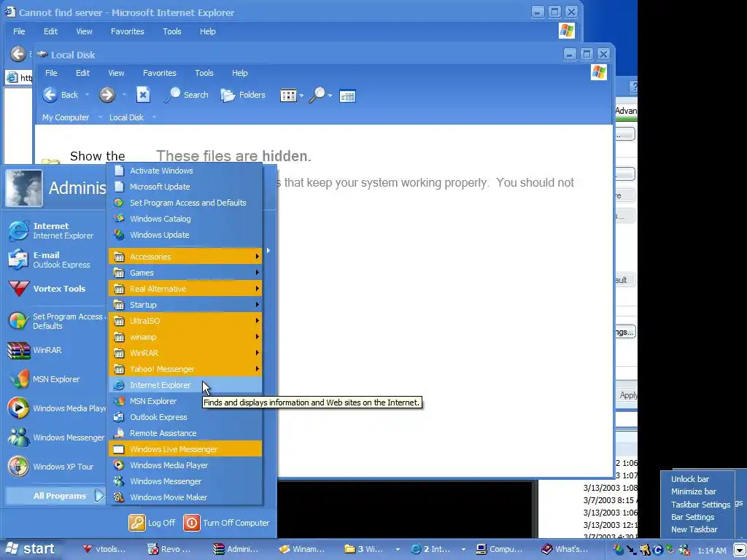The image size is (747, 560).
Task: Open File menu in Local Disk window
Action: [52, 73]
